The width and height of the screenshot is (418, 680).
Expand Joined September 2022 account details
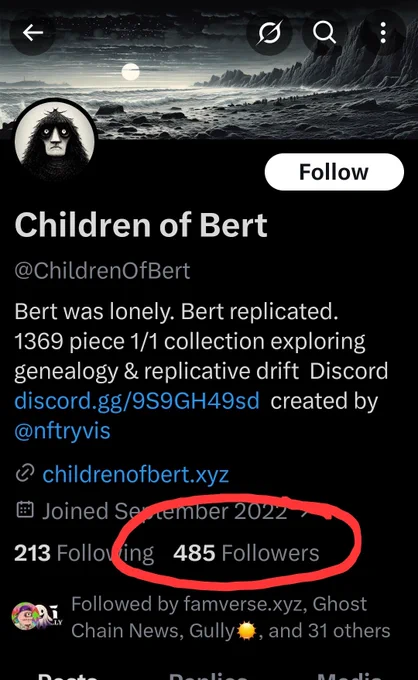tap(164, 511)
